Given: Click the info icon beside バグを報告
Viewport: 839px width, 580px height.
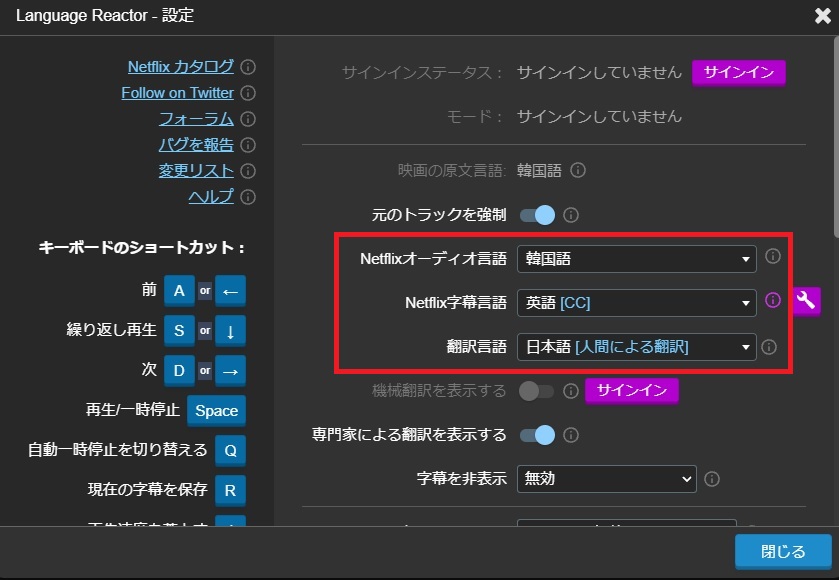Looking at the screenshot, I should (x=249, y=146).
